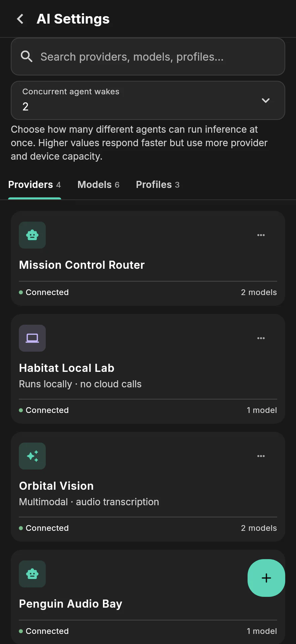Click Penguin Audio Bay robot icon
296x644 pixels.
tap(32, 574)
